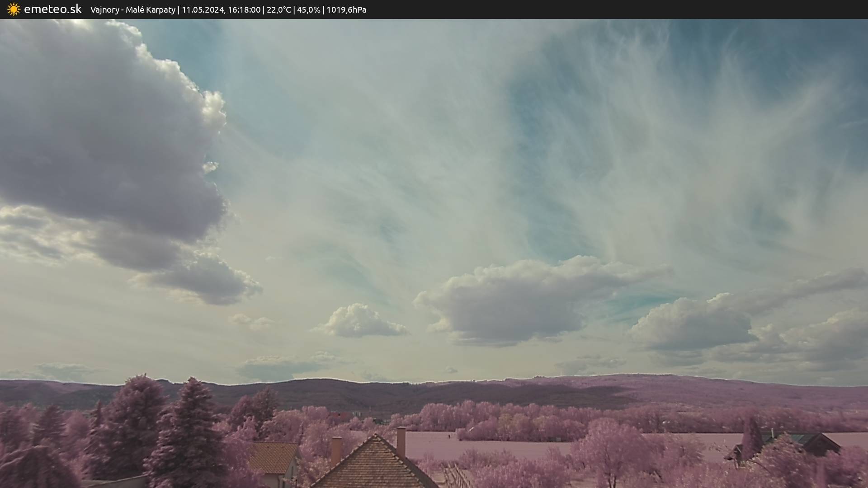Click the Vajnory - Malé Karpaty location label
This screenshot has height=488, width=868.
coord(132,9)
